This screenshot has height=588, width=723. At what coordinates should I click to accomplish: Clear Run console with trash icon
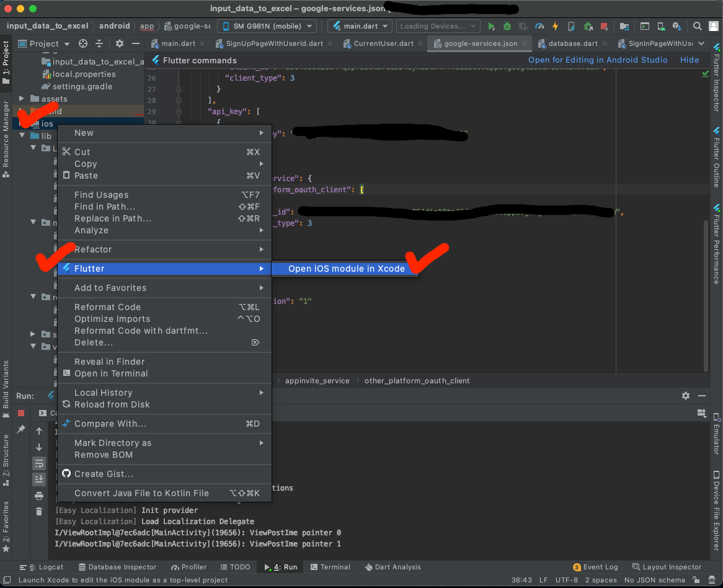pos(39,512)
